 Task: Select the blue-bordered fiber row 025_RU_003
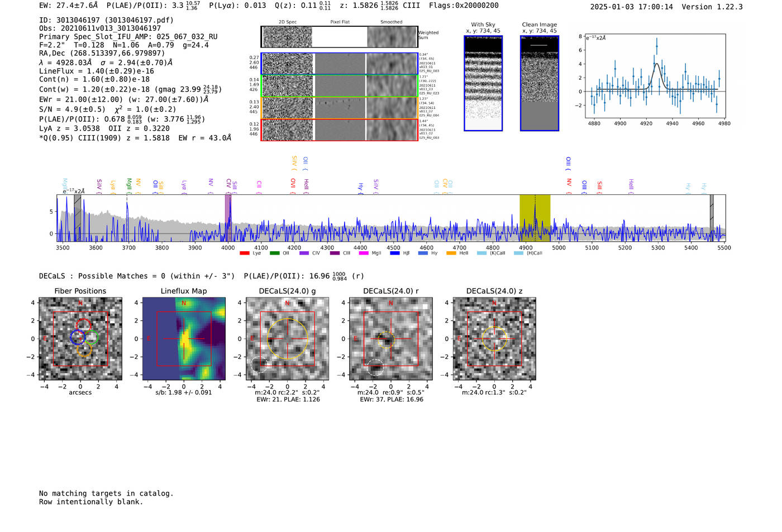click(x=339, y=64)
